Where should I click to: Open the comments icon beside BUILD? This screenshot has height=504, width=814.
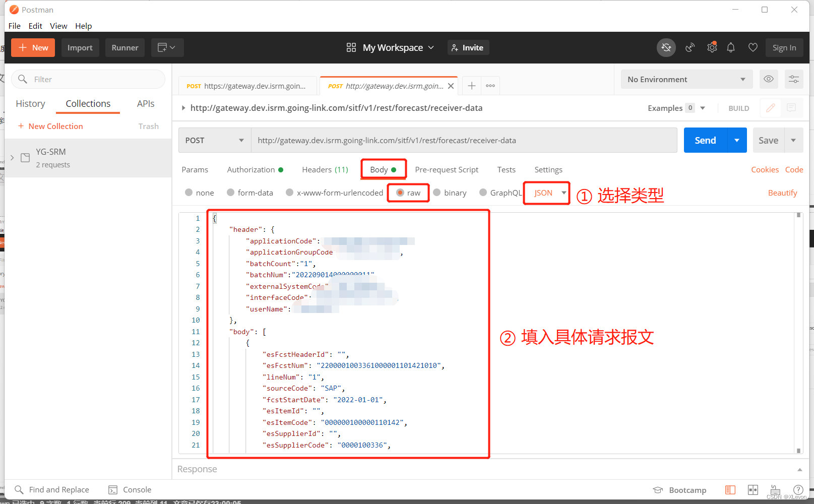(792, 108)
